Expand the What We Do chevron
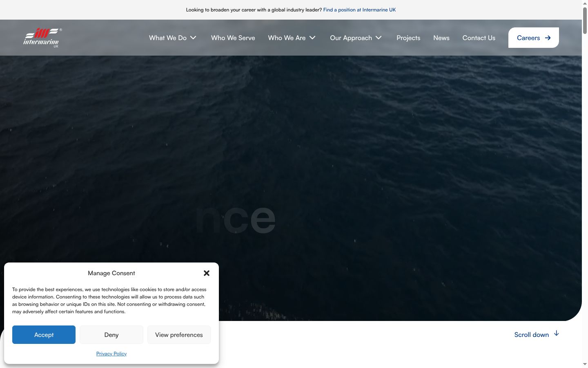This screenshot has width=588, height=368. (194, 38)
